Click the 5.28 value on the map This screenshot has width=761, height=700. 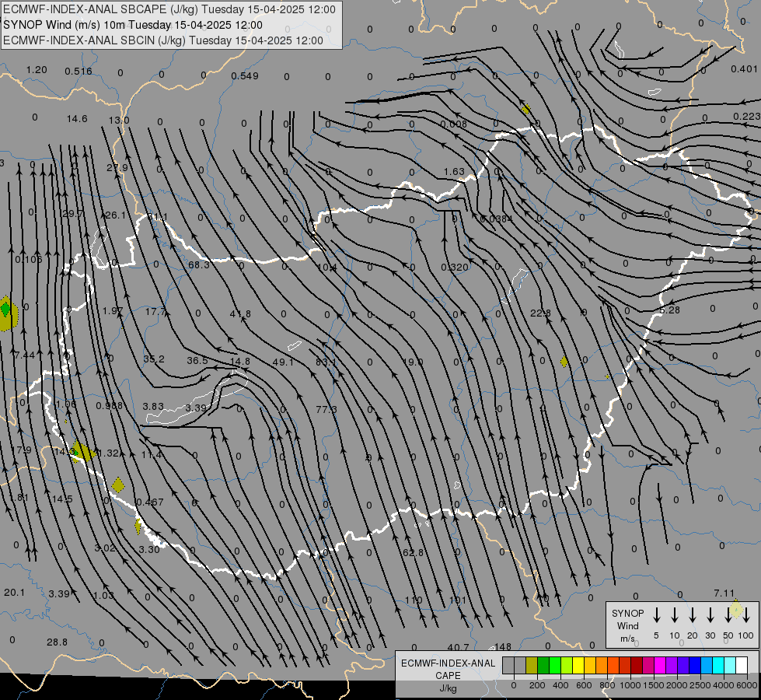point(670,310)
